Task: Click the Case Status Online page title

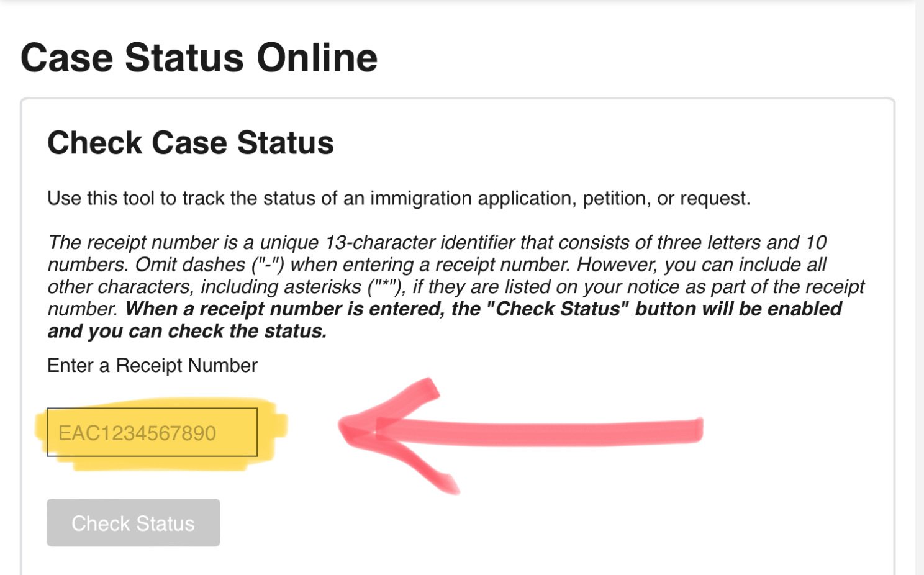Action: tap(199, 57)
